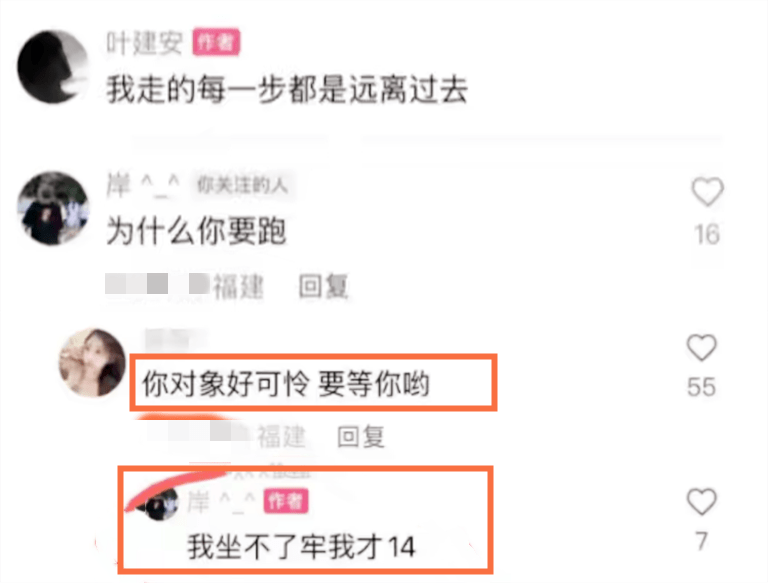This screenshot has height=583, width=768.
Task: Click the pink 作者 badge in bottom reply
Action: pyautogui.click(x=286, y=501)
